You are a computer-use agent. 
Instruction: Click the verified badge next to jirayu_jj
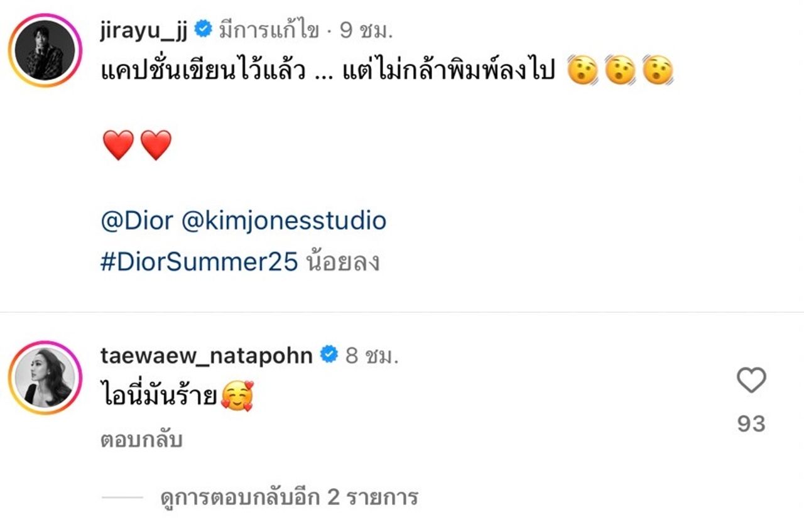coord(204,29)
